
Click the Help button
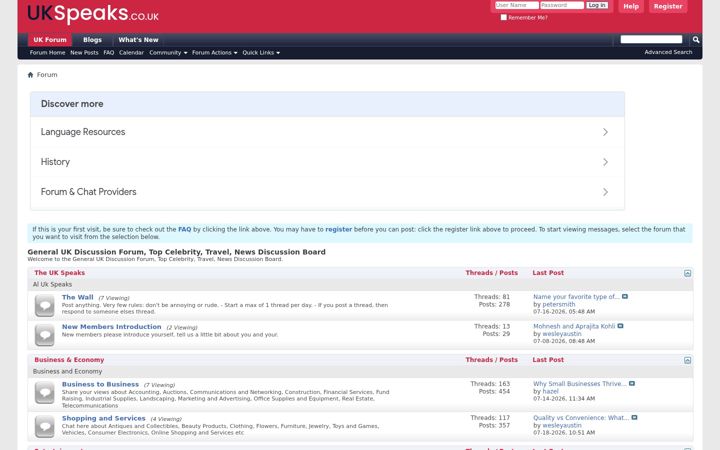[631, 6]
